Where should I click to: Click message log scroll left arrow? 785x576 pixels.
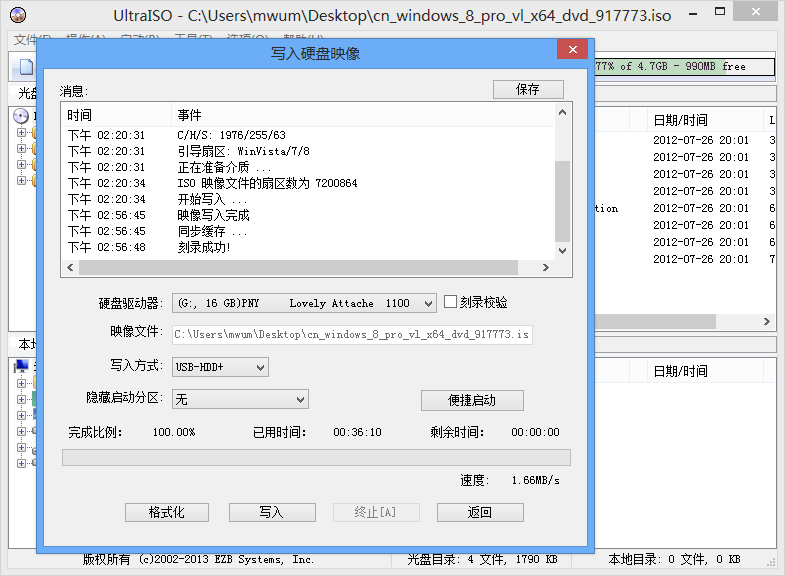tap(70, 268)
